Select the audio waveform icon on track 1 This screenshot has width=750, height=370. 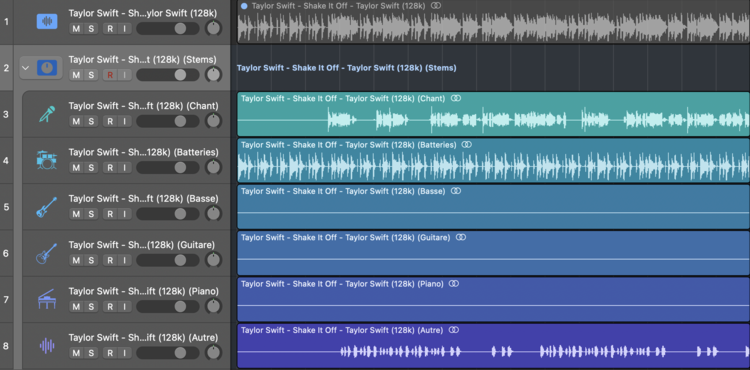(x=47, y=22)
